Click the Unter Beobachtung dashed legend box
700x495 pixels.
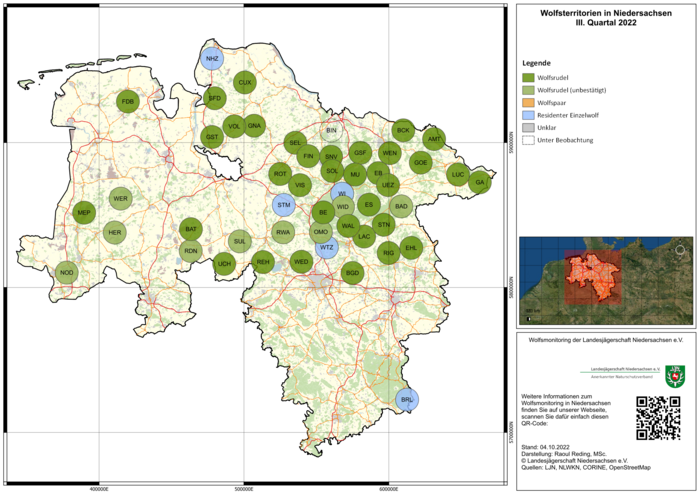(528, 140)
